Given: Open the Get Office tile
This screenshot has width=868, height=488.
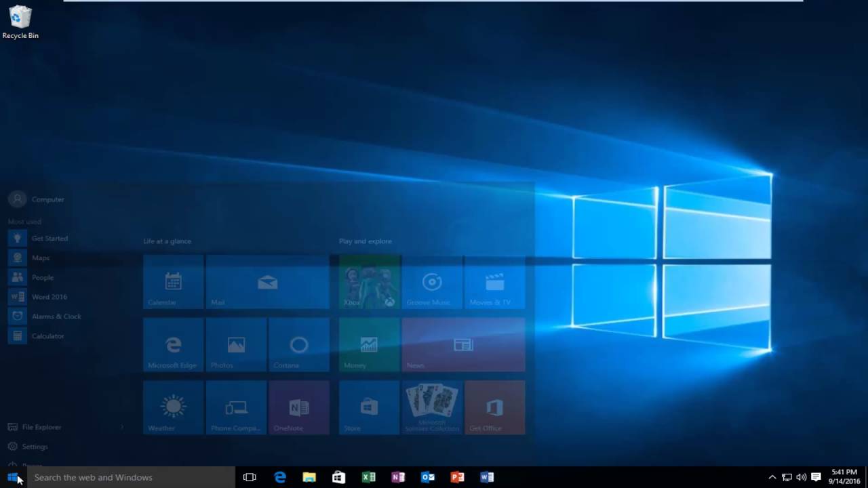Looking at the screenshot, I should tap(495, 407).
